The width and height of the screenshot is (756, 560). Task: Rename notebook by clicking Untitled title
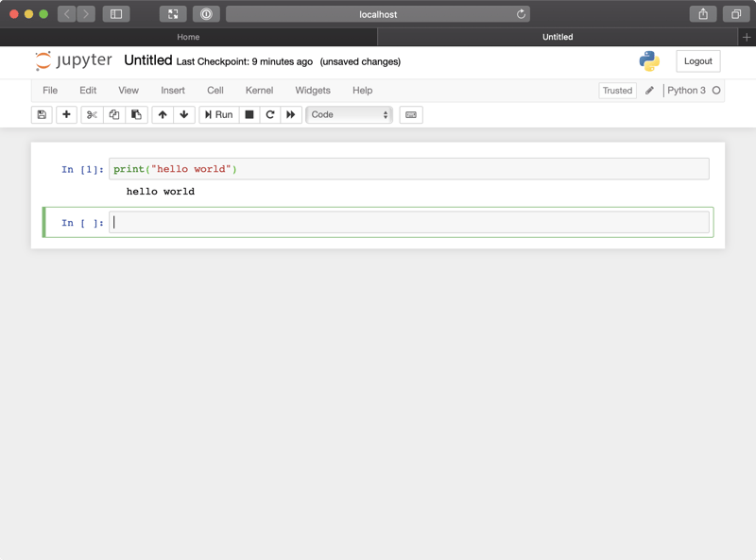coord(147,60)
